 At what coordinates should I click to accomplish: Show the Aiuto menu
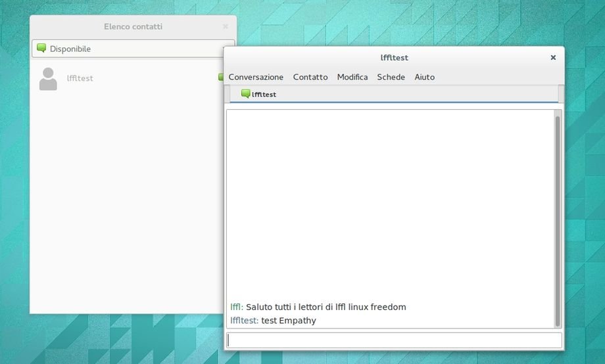click(424, 77)
